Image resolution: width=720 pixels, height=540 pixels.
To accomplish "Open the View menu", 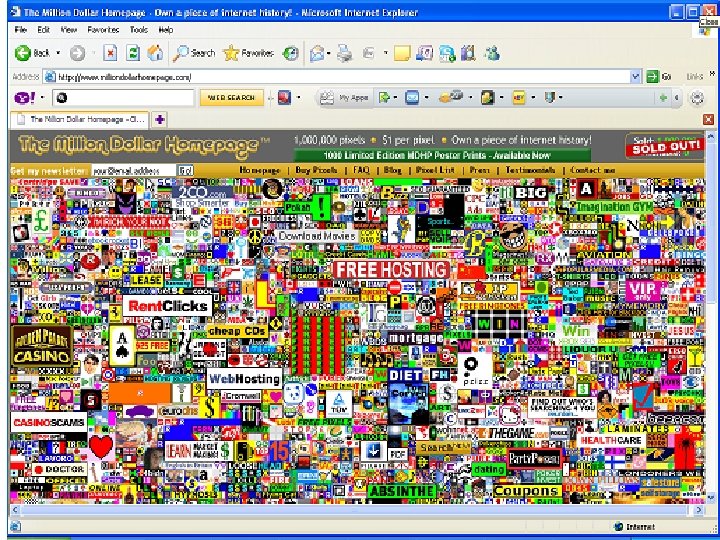I will coord(68,30).
